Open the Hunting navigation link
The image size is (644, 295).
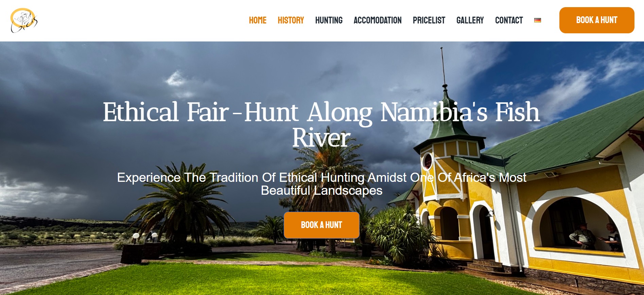click(329, 20)
